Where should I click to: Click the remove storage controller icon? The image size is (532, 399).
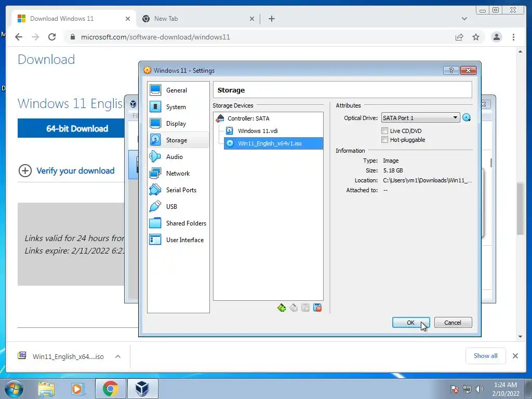[x=294, y=308]
